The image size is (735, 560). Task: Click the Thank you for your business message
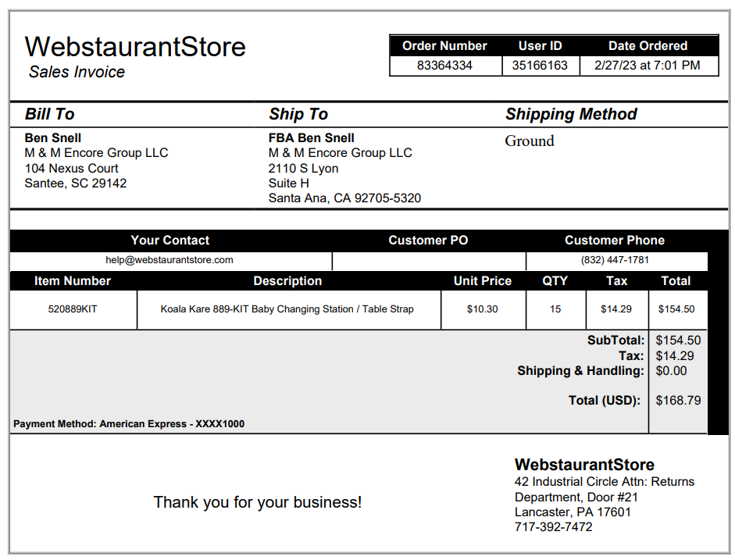click(257, 502)
